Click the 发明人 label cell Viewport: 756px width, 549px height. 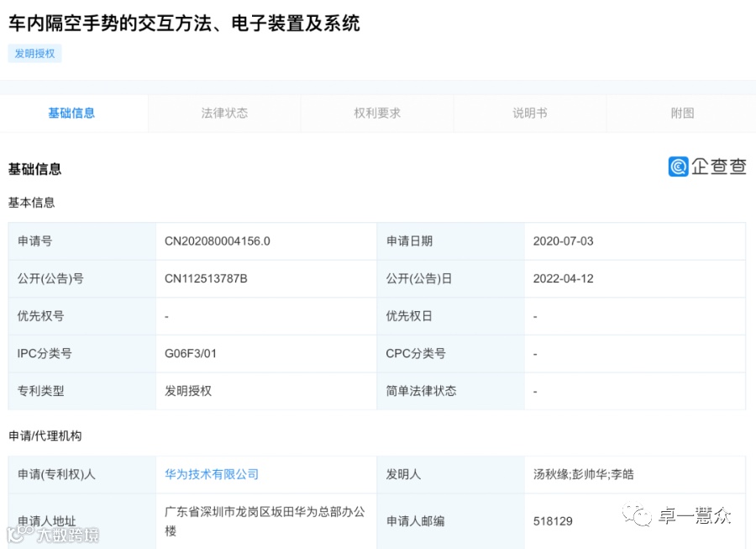click(450, 474)
